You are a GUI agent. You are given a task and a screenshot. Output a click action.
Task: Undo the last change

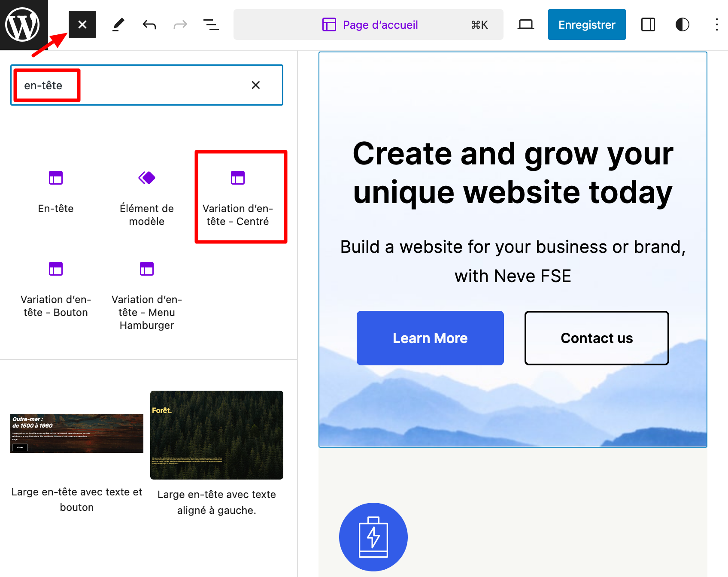click(149, 24)
